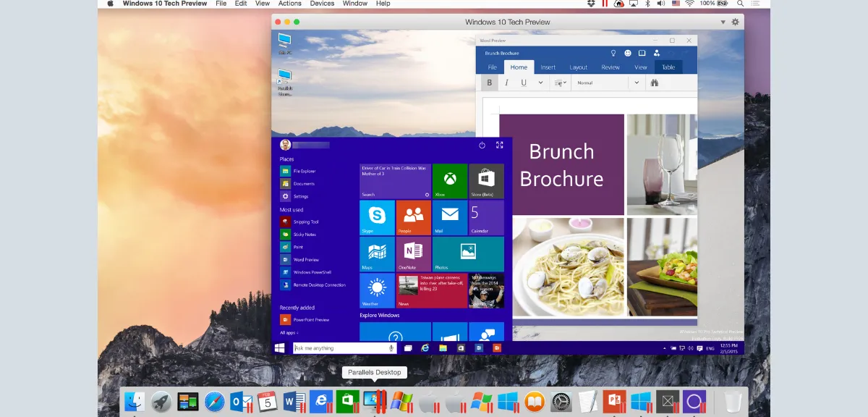Click the Find binoculars icon in Word
868x417 pixels.
[655, 83]
